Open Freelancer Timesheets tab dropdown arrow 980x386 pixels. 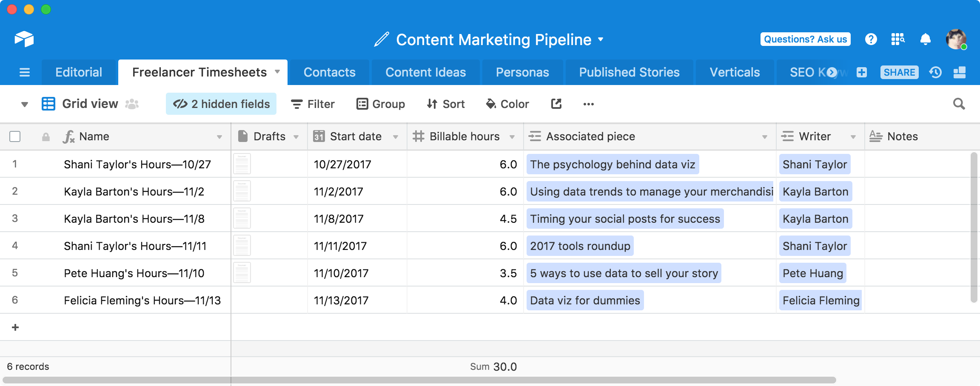[x=277, y=71]
